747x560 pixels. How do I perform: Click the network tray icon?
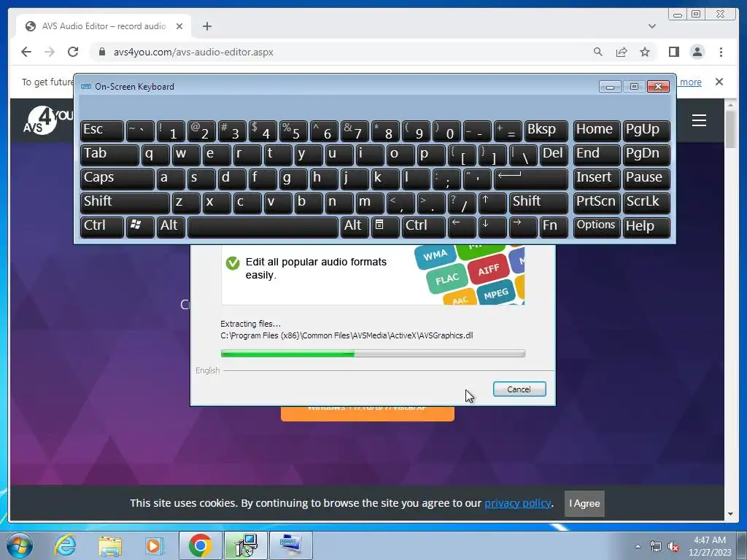click(656, 547)
